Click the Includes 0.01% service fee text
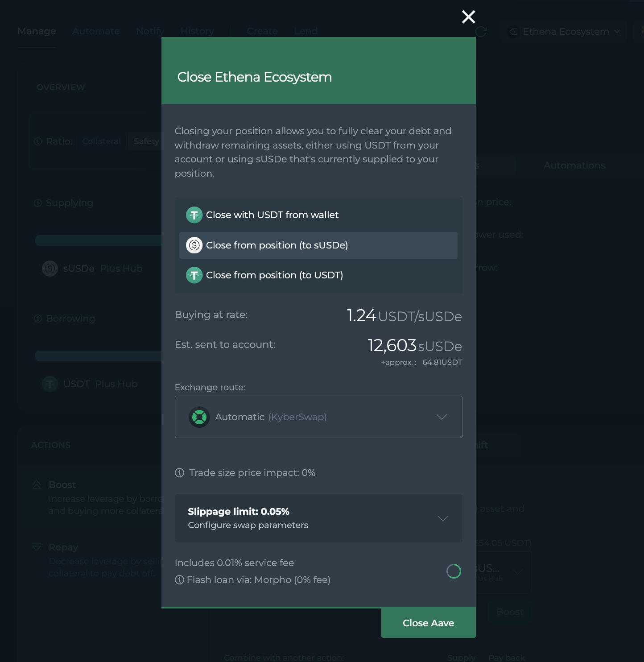The width and height of the screenshot is (644, 662). coord(234,563)
